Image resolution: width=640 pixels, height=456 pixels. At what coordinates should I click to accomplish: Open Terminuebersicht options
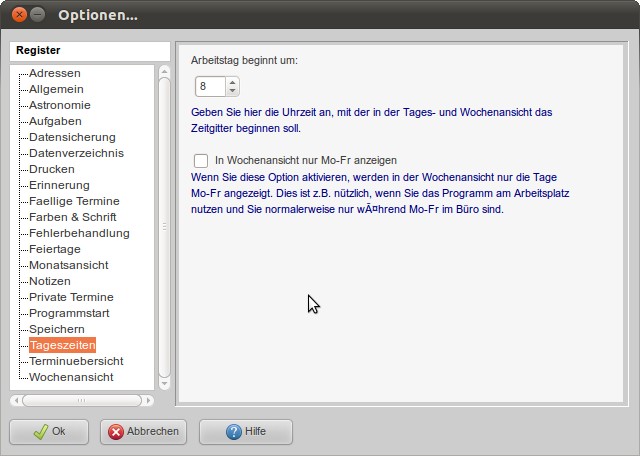pyautogui.click(x=76, y=361)
